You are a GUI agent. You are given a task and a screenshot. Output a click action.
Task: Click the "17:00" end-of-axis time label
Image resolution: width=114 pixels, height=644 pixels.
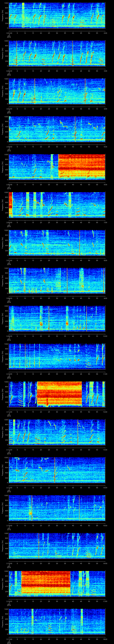coord(105,601)
